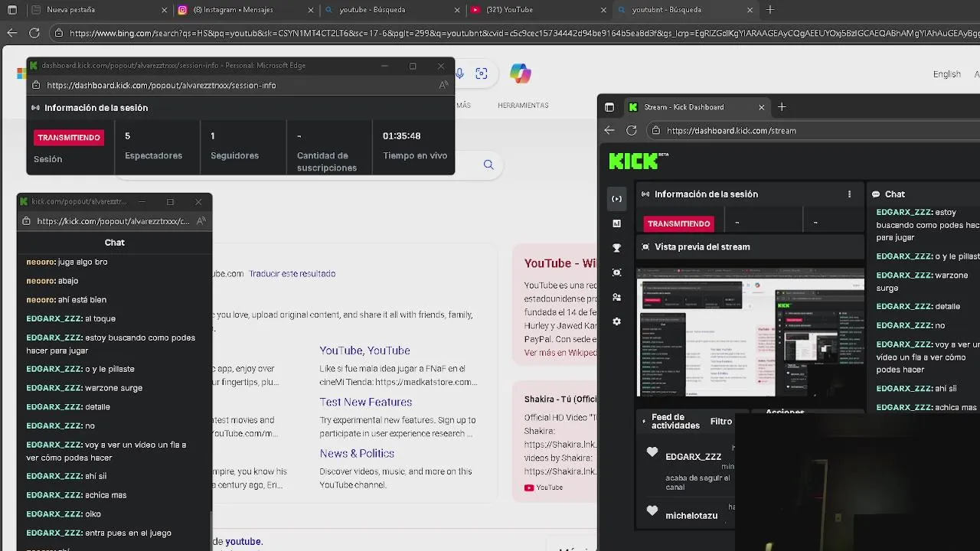This screenshot has width=980, height=551.
Task: Click the Kick Dashboard address bar
Action: 812,130
